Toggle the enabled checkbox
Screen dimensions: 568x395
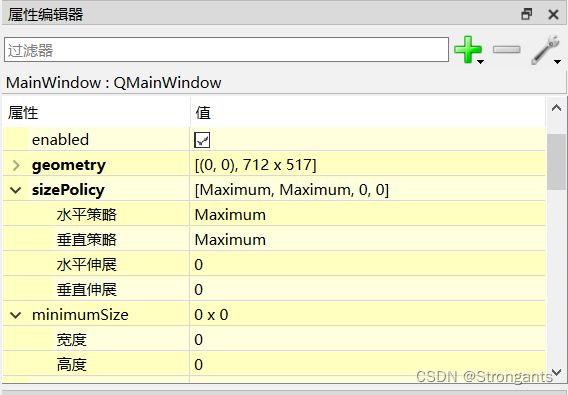[x=202, y=140]
